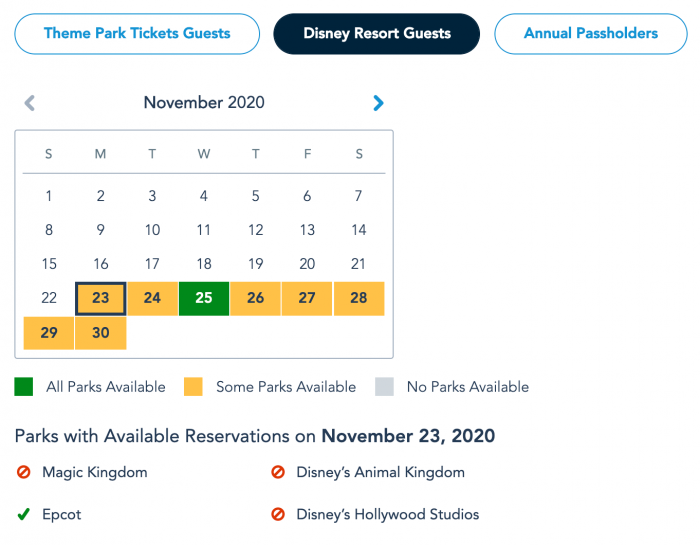Viewport: 700px width, 545px height.
Task: Click the unavailable icon beside Magic Kingdom
Action: coord(24,472)
